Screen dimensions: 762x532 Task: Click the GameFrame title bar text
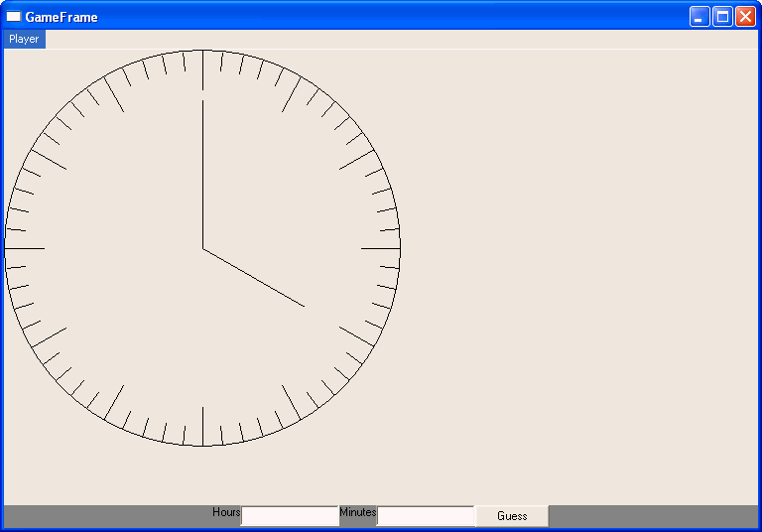pos(62,17)
